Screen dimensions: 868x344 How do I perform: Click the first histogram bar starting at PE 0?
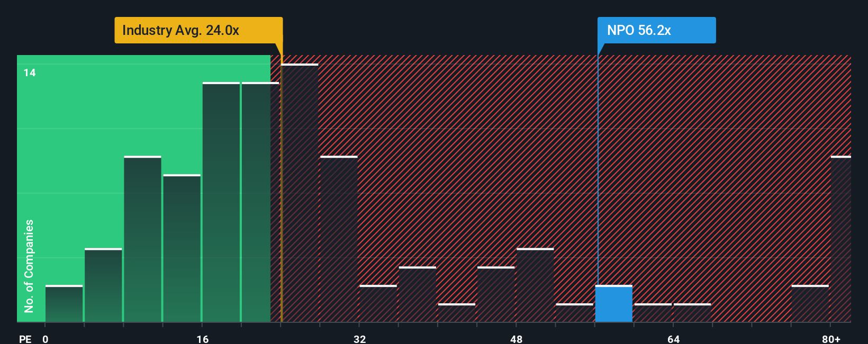pyautogui.click(x=64, y=304)
